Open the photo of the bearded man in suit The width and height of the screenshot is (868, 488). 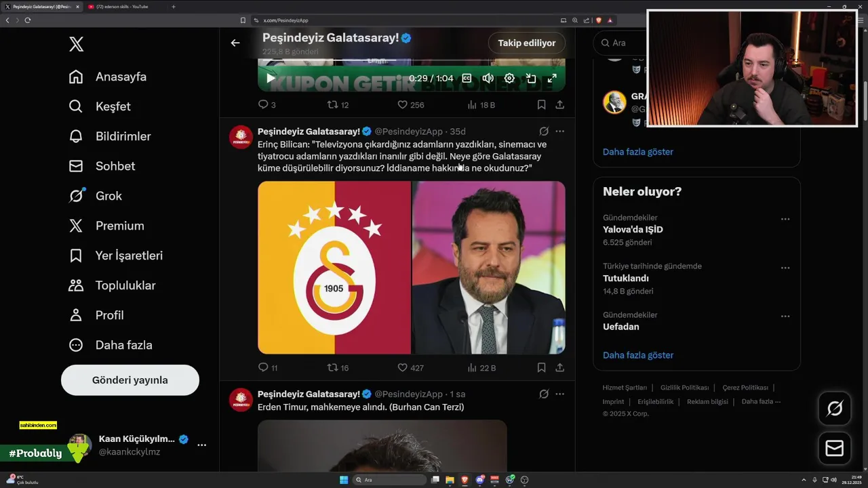pos(489,268)
